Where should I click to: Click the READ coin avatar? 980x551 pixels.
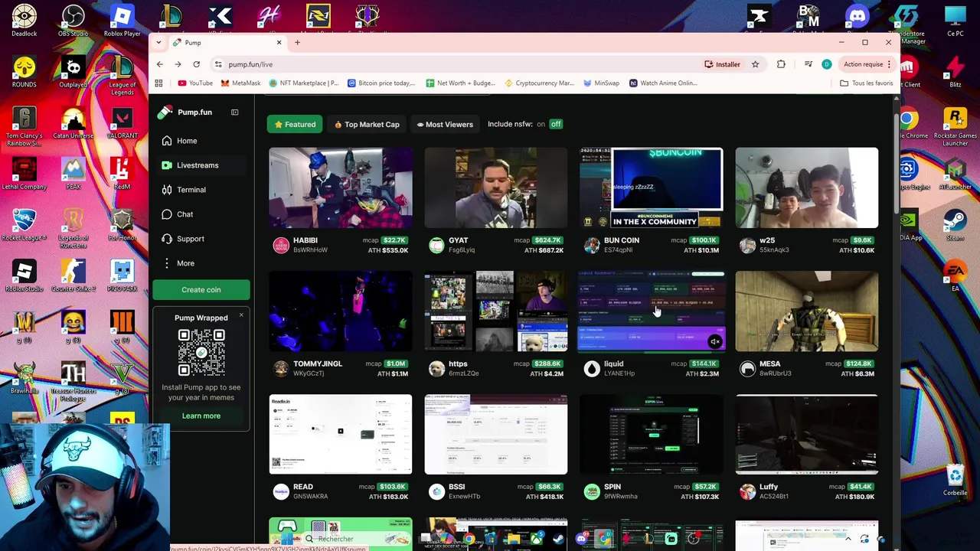(x=281, y=492)
